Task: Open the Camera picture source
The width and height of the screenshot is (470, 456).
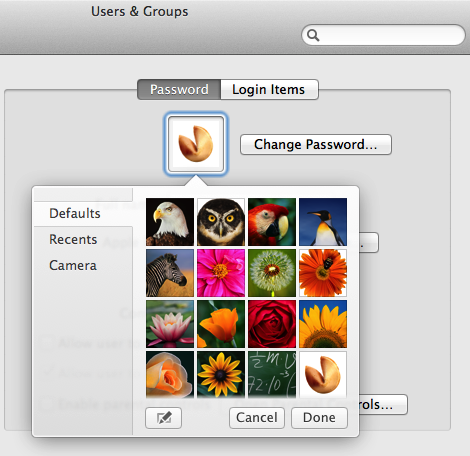Action: point(73,265)
